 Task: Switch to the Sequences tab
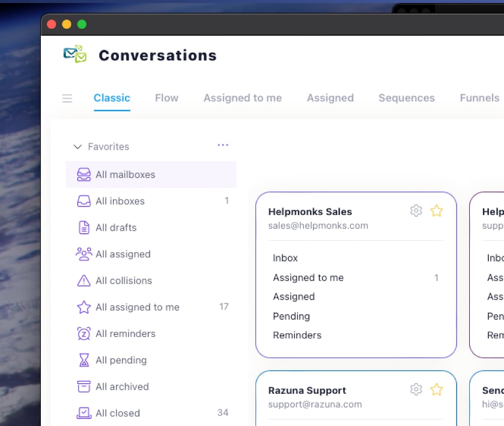pyautogui.click(x=406, y=98)
